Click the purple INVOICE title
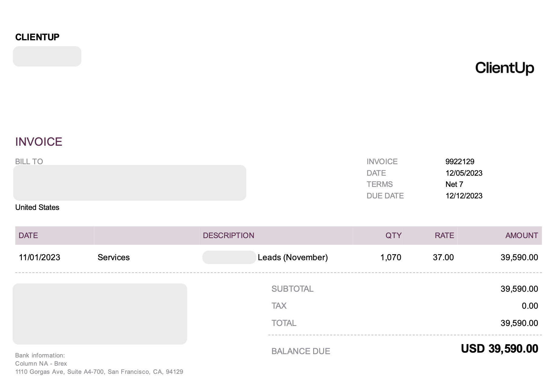Viewport: 556px width, 392px height. pos(39,142)
